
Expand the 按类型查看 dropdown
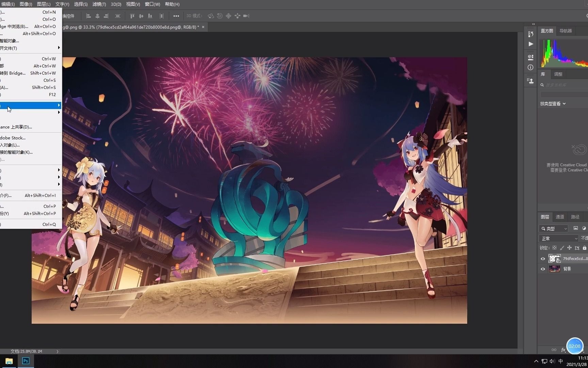pyautogui.click(x=553, y=104)
